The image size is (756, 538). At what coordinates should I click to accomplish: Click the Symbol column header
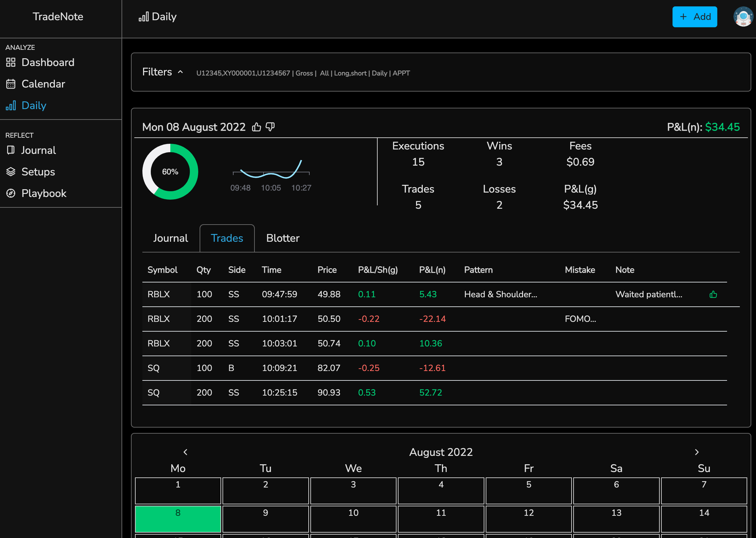[x=162, y=270]
